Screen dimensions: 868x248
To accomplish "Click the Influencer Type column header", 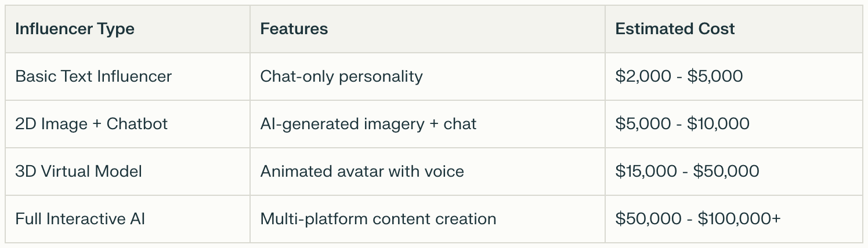I will [75, 29].
